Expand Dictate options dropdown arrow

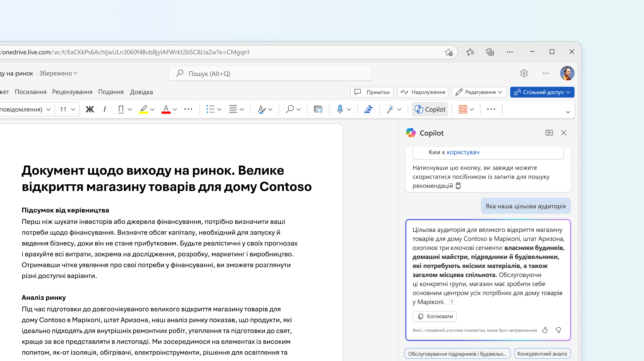tap(349, 110)
